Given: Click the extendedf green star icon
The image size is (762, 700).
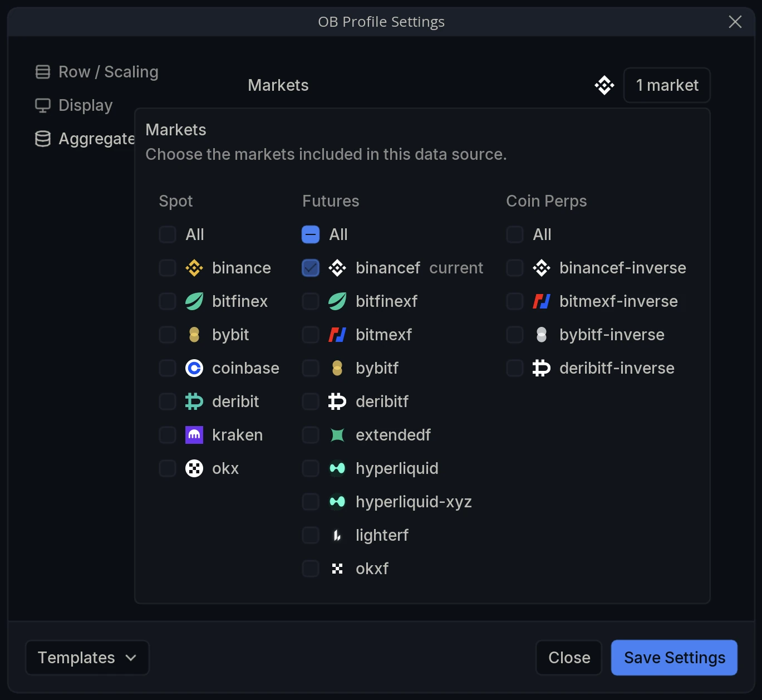Looking at the screenshot, I should pyautogui.click(x=337, y=435).
